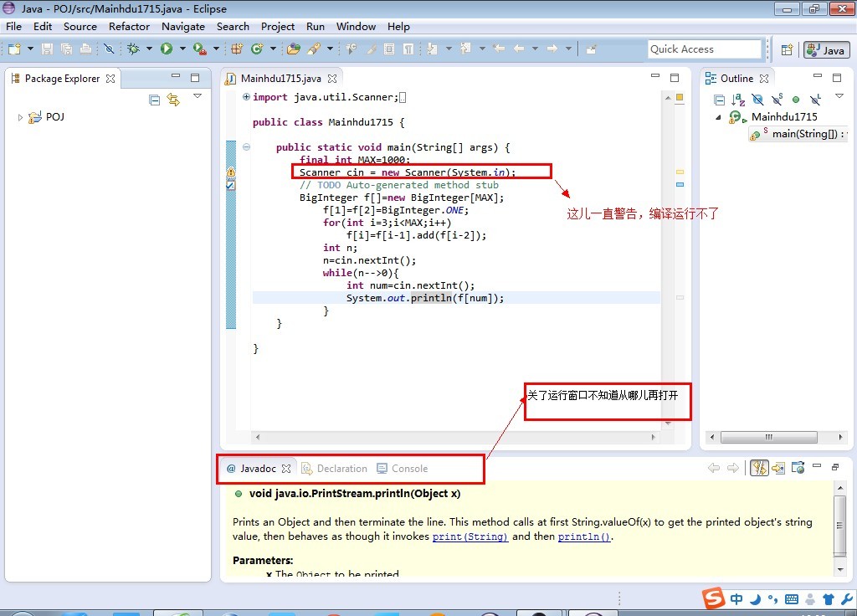Toggle Show Whitespace Characters icon
The height and width of the screenshot is (616, 857).
[x=408, y=49]
